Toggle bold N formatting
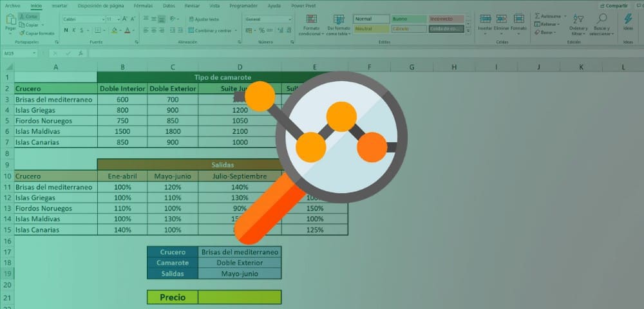644x309 pixels. (x=66, y=30)
